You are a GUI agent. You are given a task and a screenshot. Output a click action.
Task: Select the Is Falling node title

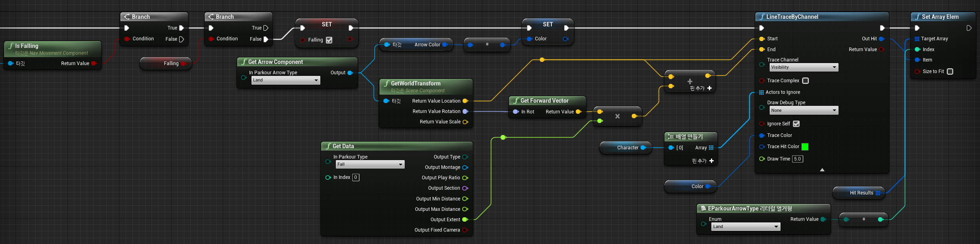tap(27, 46)
